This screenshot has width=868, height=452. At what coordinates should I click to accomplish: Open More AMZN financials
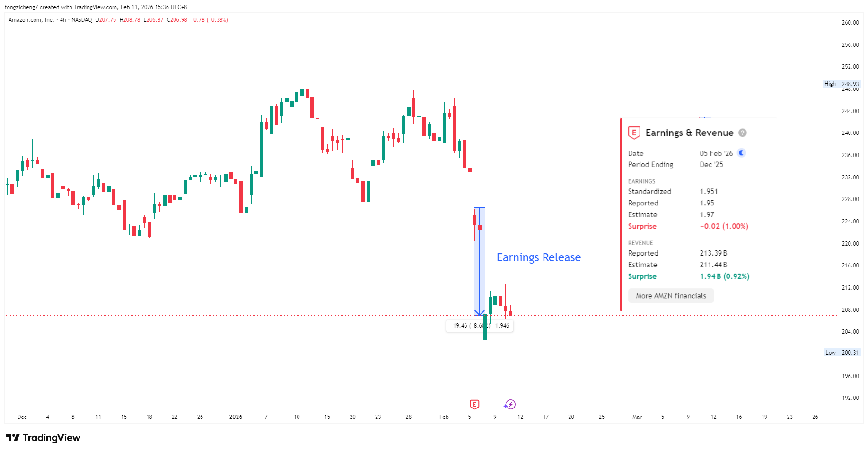tap(671, 296)
